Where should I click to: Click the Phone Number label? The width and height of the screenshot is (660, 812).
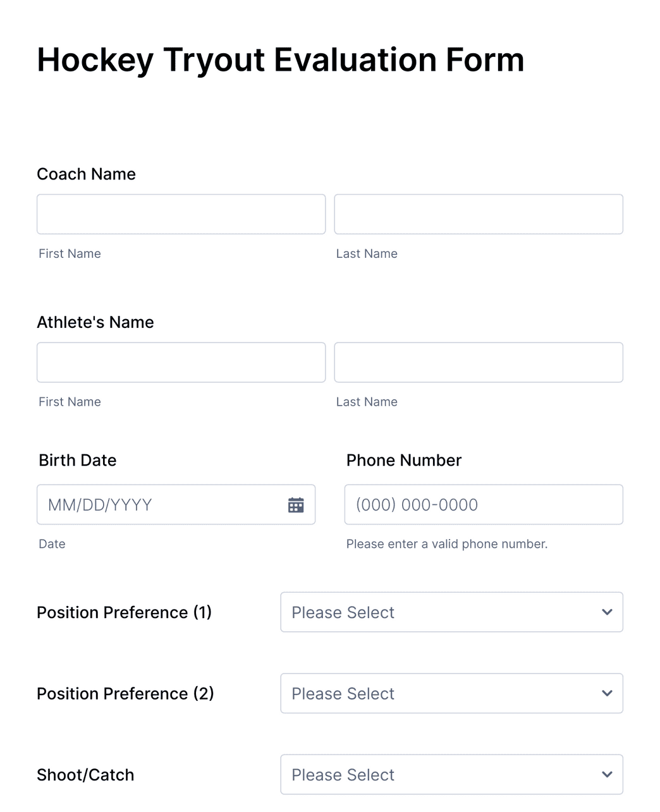pyautogui.click(x=403, y=460)
